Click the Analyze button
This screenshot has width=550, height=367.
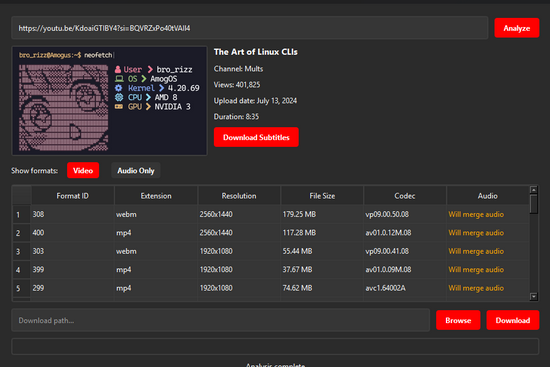(516, 28)
